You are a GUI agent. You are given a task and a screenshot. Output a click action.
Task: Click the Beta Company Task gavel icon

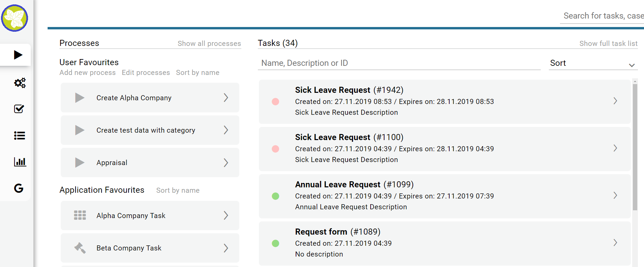tap(80, 248)
